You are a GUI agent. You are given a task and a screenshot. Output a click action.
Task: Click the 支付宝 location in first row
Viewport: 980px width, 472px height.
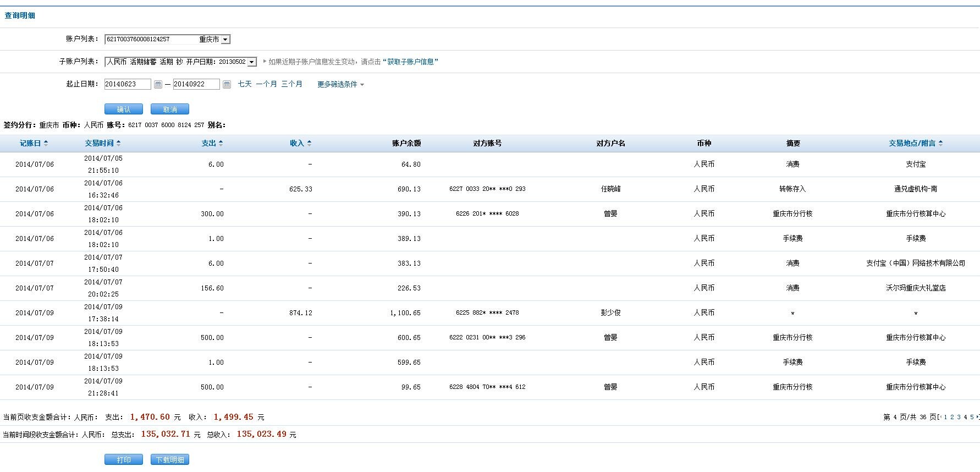click(916, 164)
